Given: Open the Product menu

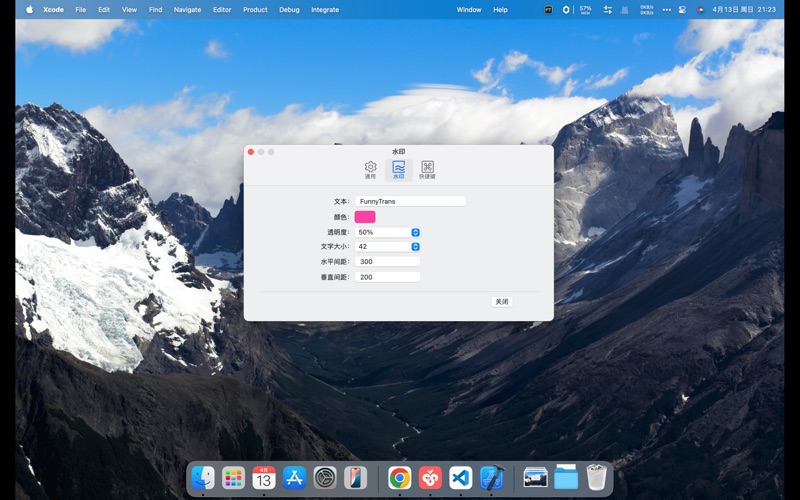Looking at the screenshot, I should pos(255,9).
